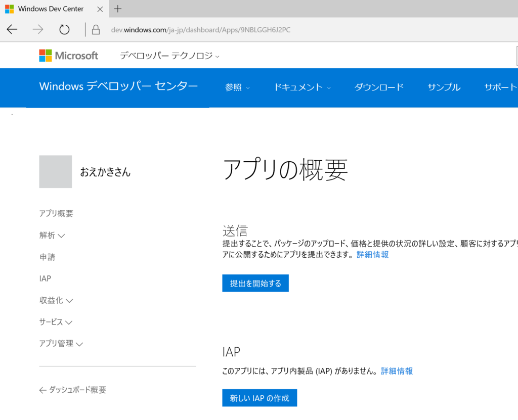This screenshot has width=518, height=420.
Task: Click the アプリの概要 page heading
Action: (286, 169)
